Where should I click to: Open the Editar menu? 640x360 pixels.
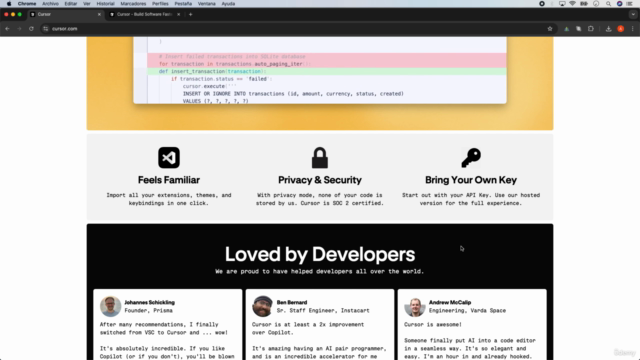coord(71,4)
